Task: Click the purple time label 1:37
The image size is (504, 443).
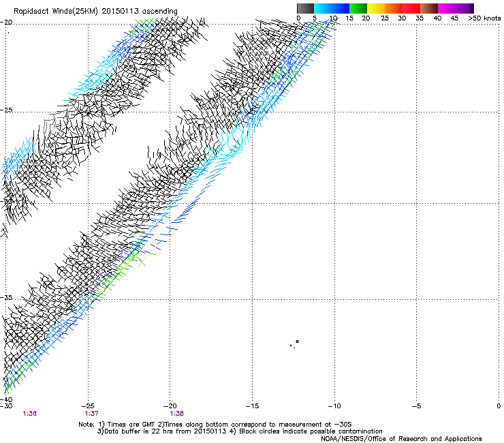Action: click(x=92, y=414)
